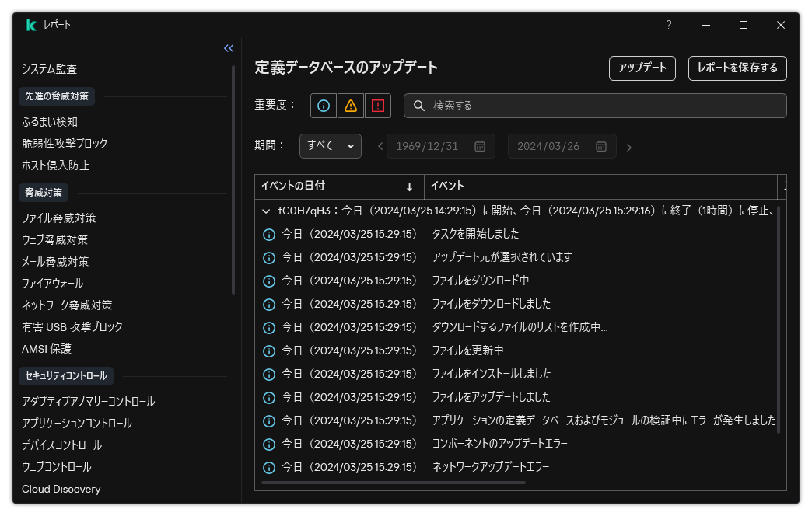Collapse the sidebar with the double-chevron icon

228,48
